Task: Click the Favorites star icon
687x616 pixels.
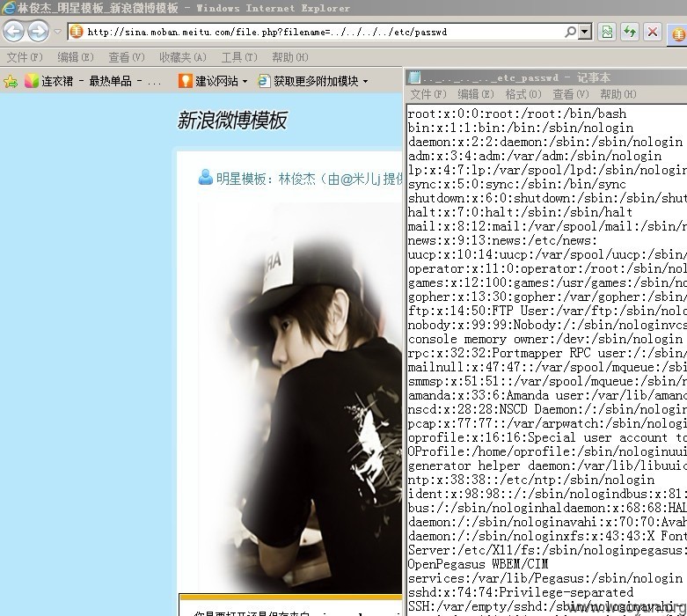Action: click(11, 81)
